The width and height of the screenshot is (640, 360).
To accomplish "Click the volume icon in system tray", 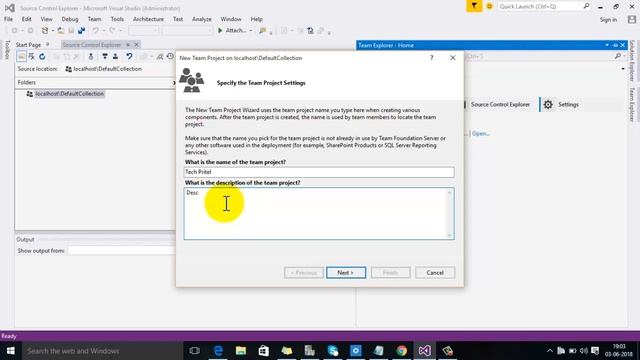I will pos(584,351).
